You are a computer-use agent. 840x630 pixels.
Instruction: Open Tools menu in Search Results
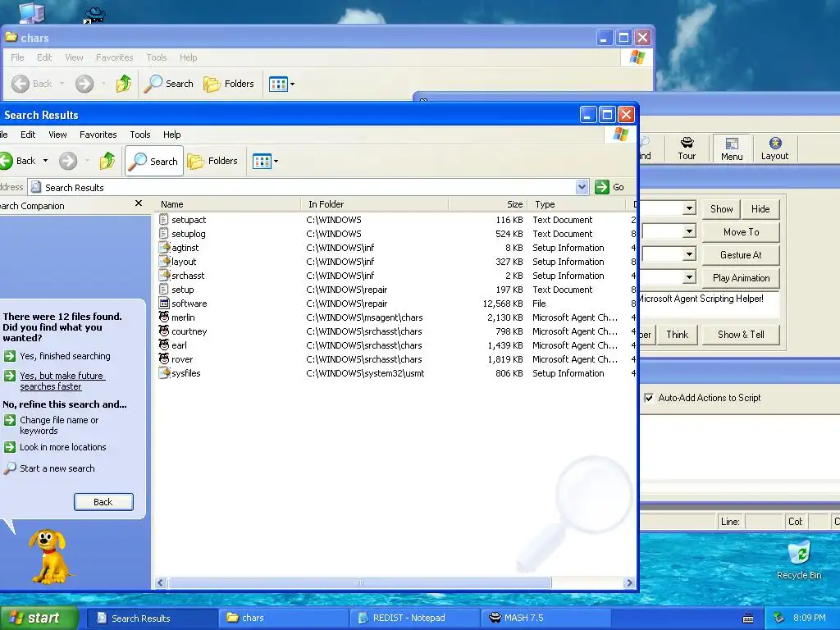click(x=139, y=135)
